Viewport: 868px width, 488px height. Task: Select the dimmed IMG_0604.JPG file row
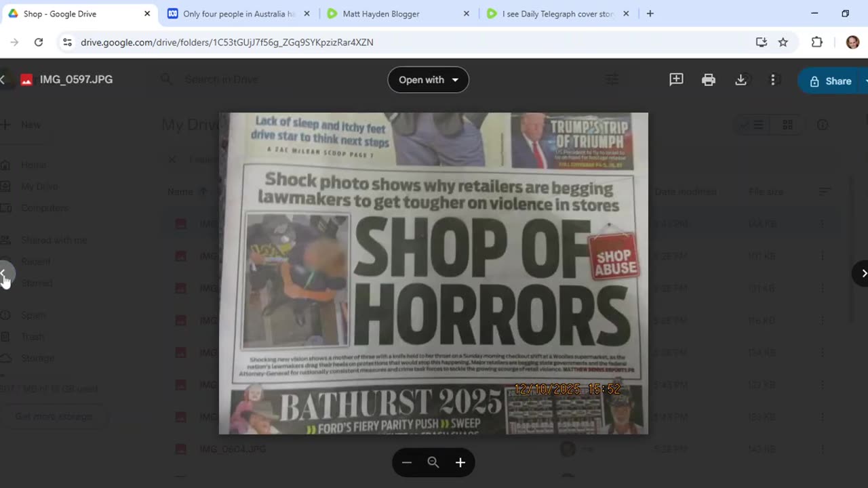pos(502,449)
